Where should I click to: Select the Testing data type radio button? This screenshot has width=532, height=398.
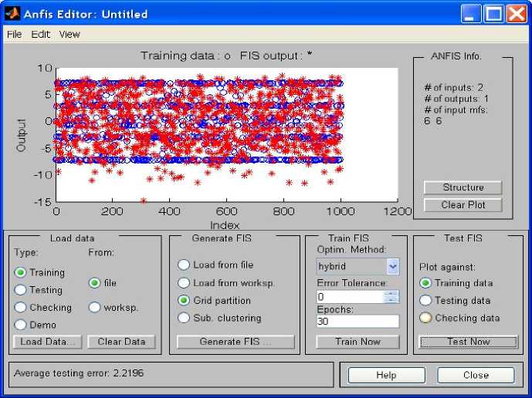(x=21, y=290)
